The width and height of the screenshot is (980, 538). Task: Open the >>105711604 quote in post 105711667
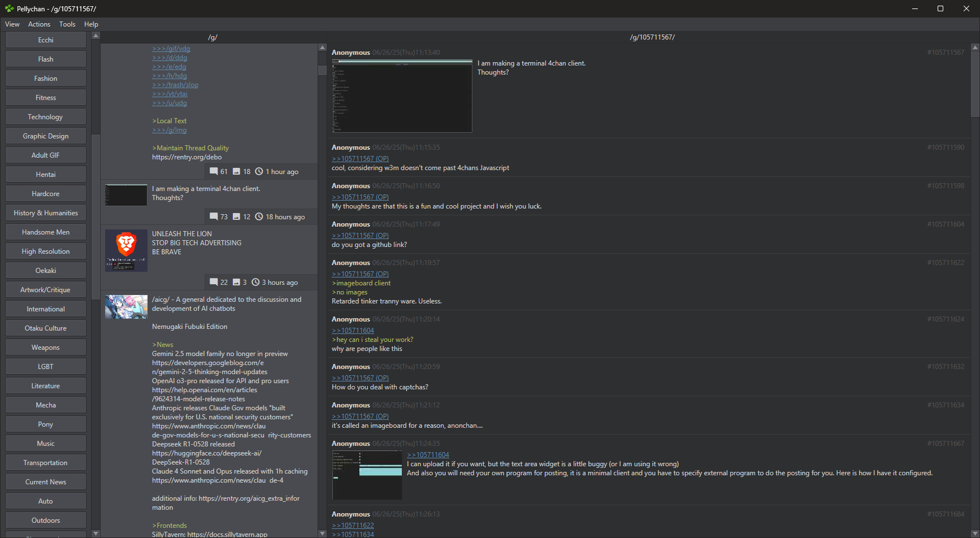[x=428, y=455]
